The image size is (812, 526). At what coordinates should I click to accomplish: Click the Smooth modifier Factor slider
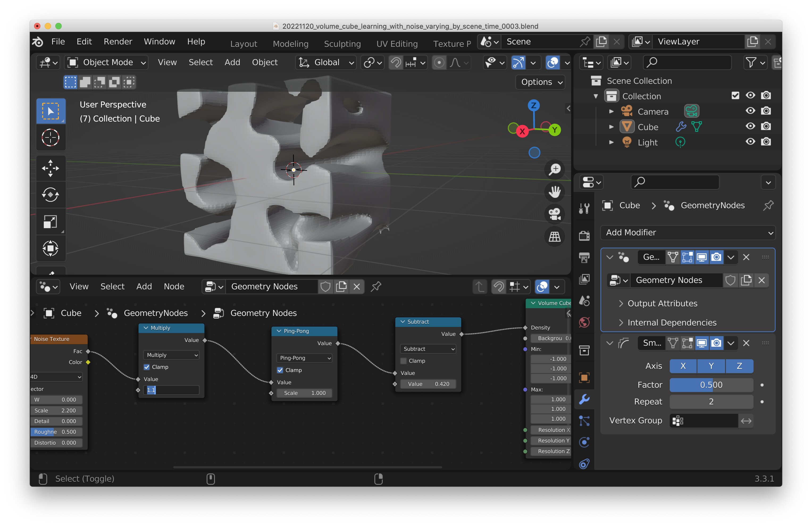pyautogui.click(x=711, y=385)
